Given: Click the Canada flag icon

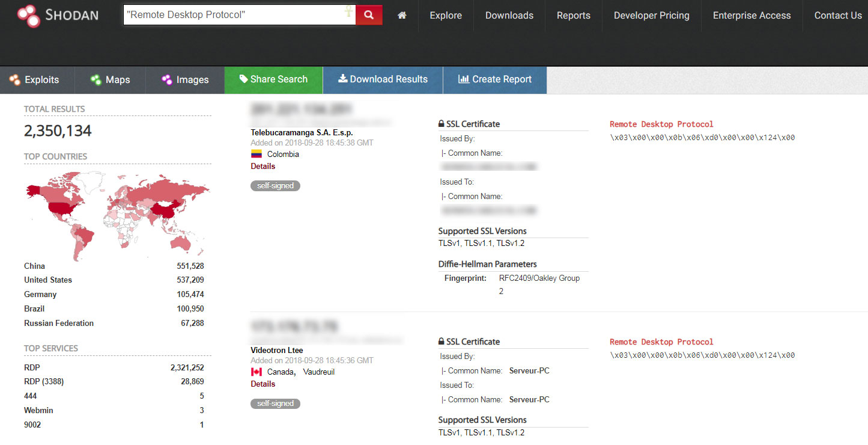Looking at the screenshot, I should (x=256, y=372).
